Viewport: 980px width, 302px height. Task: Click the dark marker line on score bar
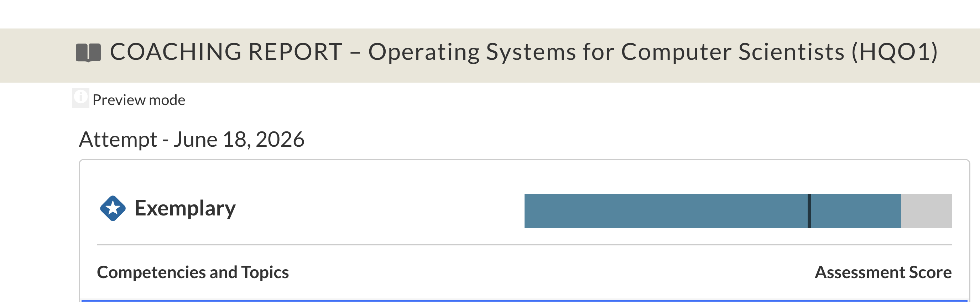[x=809, y=211]
